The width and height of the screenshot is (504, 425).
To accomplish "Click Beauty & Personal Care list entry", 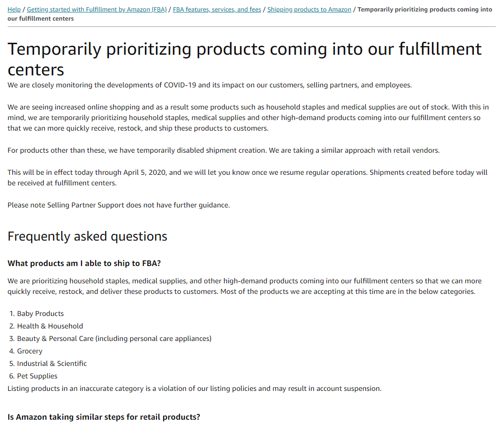I will pyautogui.click(x=114, y=339).
